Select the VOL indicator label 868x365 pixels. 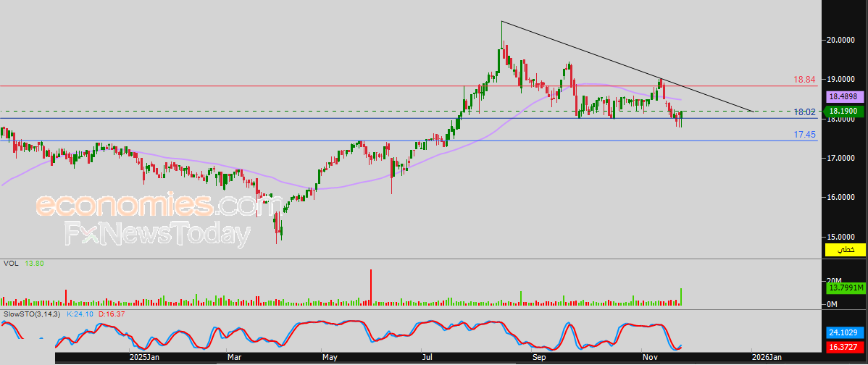pos(10,264)
